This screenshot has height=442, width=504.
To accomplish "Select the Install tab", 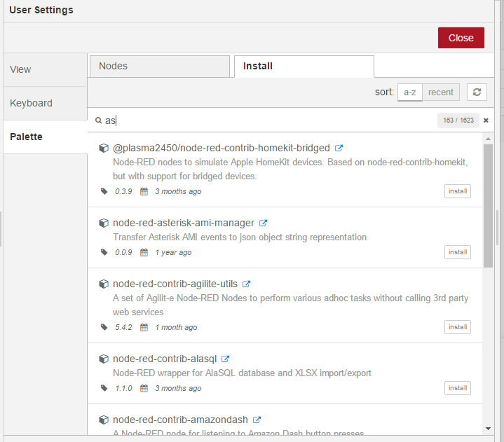I will [x=304, y=66].
